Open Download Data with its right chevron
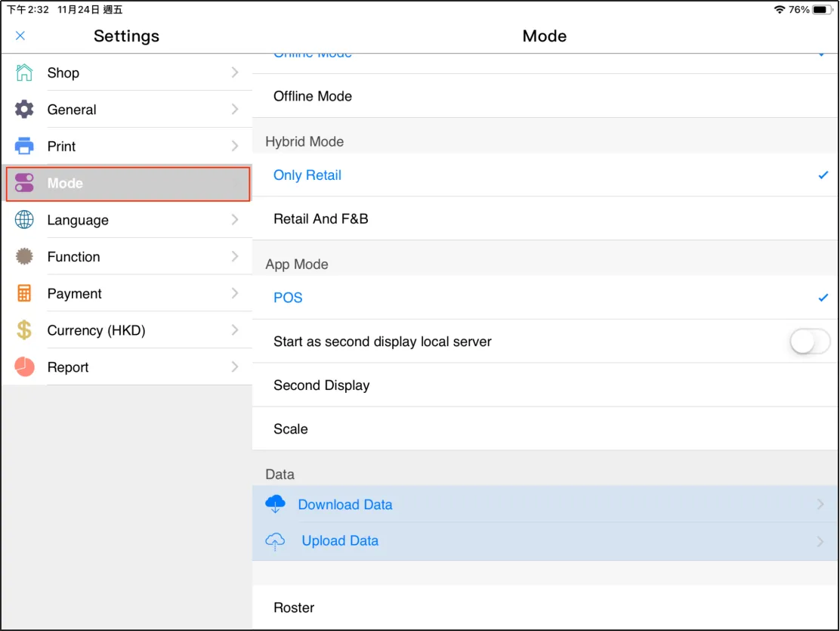Image resolution: width=840 pixels, height=631 pixels. 820,503
